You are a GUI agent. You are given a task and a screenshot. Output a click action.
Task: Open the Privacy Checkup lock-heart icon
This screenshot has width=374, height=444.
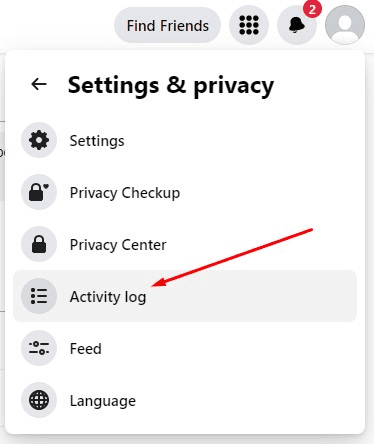[39, 192]
